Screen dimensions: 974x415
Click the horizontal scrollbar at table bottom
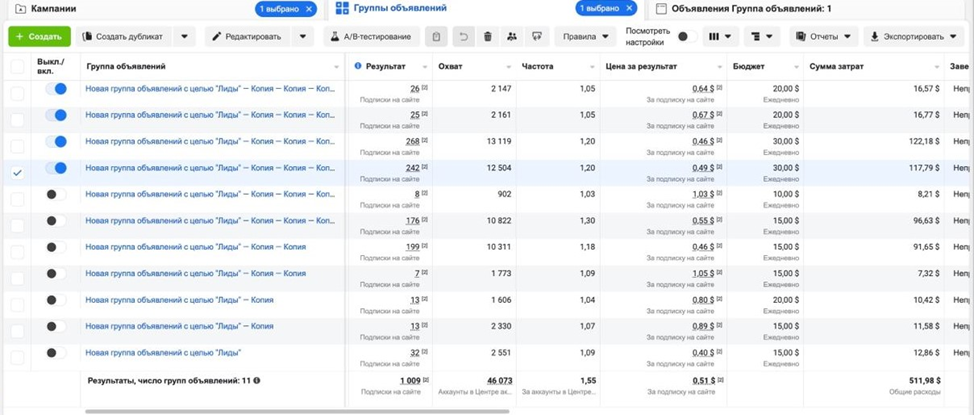(297, 411)
